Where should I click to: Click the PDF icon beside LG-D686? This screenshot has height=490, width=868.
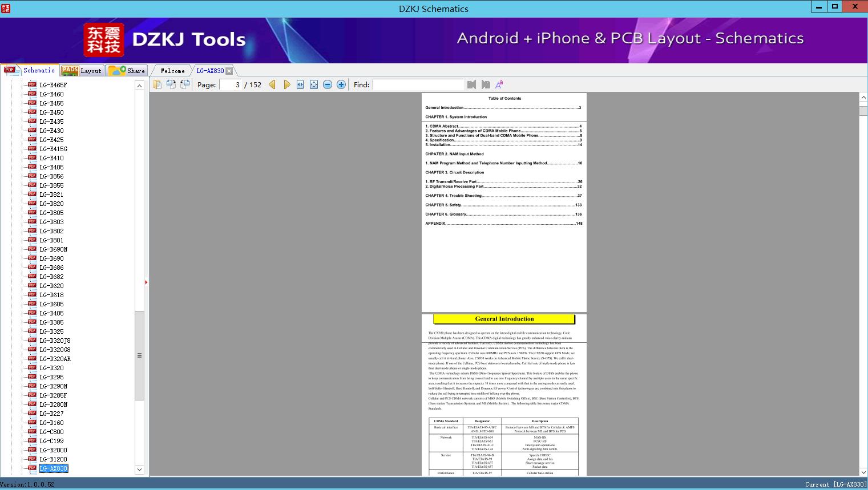pyautogui.click(x=32, y=267)
